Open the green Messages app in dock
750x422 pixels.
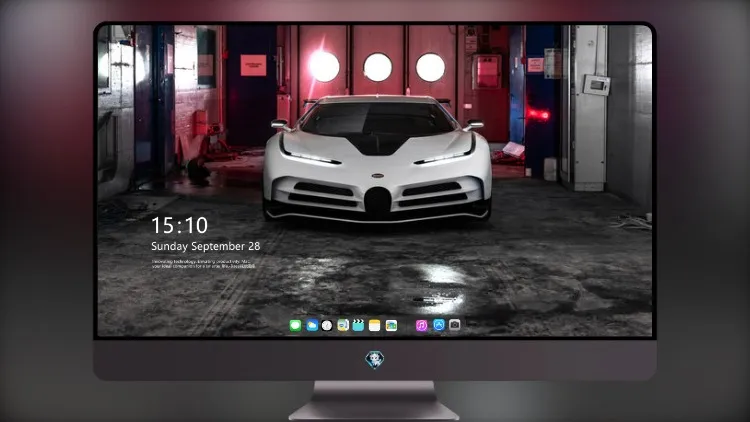pos(295,325)
